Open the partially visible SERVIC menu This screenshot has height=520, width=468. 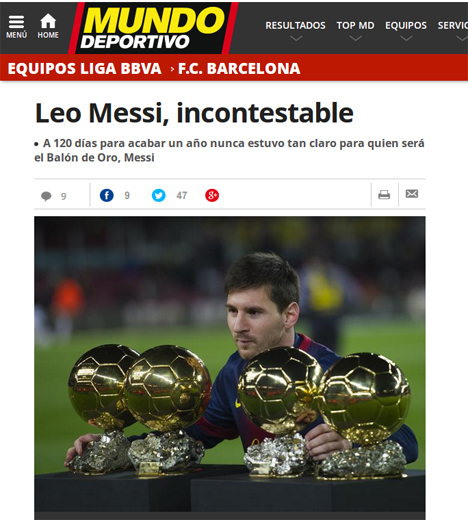click(453, 26)
